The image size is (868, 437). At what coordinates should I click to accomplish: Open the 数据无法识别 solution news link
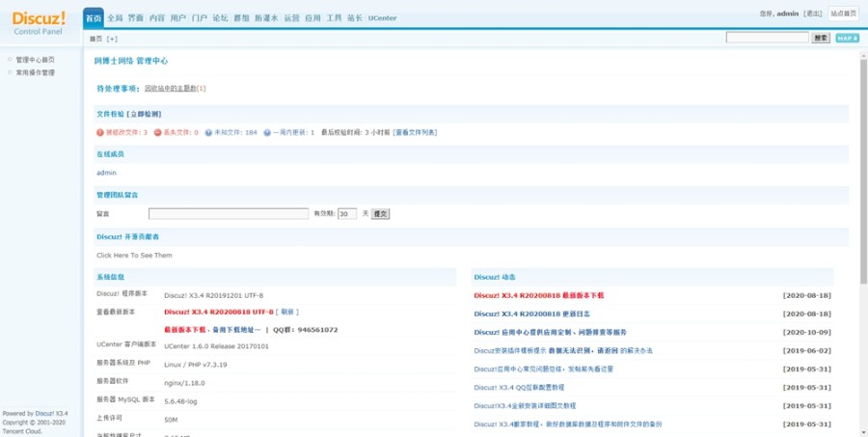(x=563, y=350)
